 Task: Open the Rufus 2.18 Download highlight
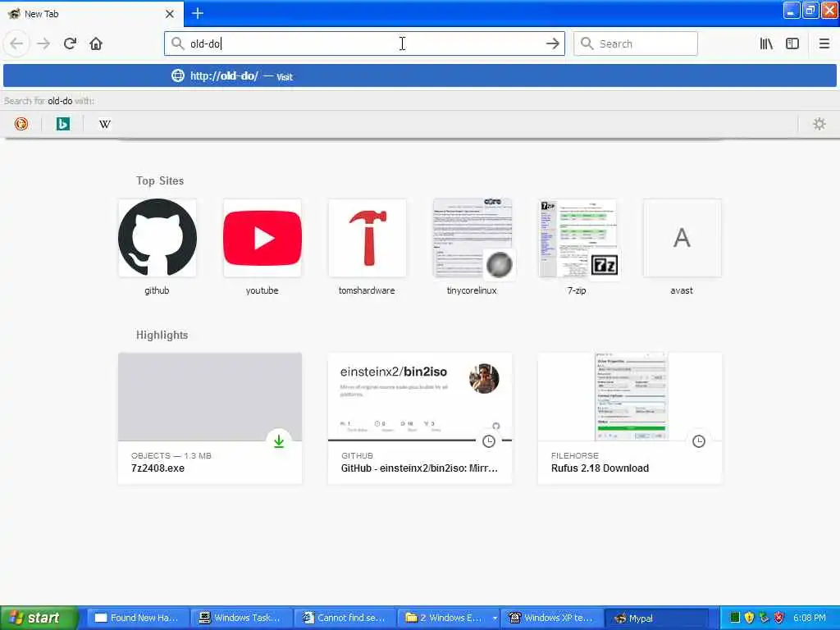(x=630, y=418)
